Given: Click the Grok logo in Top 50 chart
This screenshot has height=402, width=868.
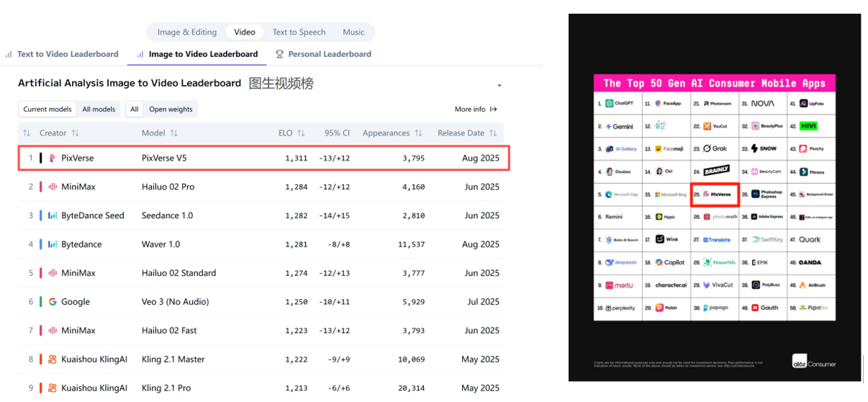Looking at the screenshot, I should click(x=715, y=148).
